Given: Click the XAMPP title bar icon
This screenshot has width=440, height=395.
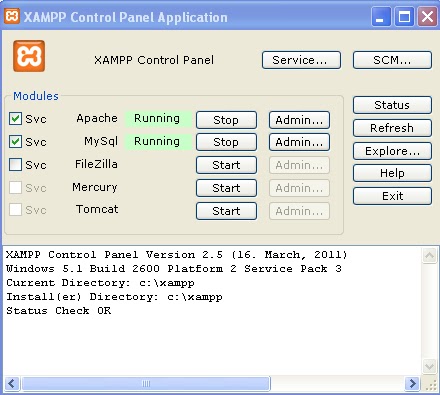Looking at the screenshot, I should 12,16.
